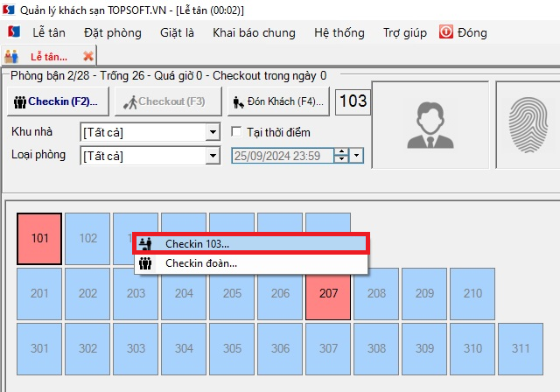Select room 309 tile
Viewport: 560px width, 392px height.
pos(424,349)
